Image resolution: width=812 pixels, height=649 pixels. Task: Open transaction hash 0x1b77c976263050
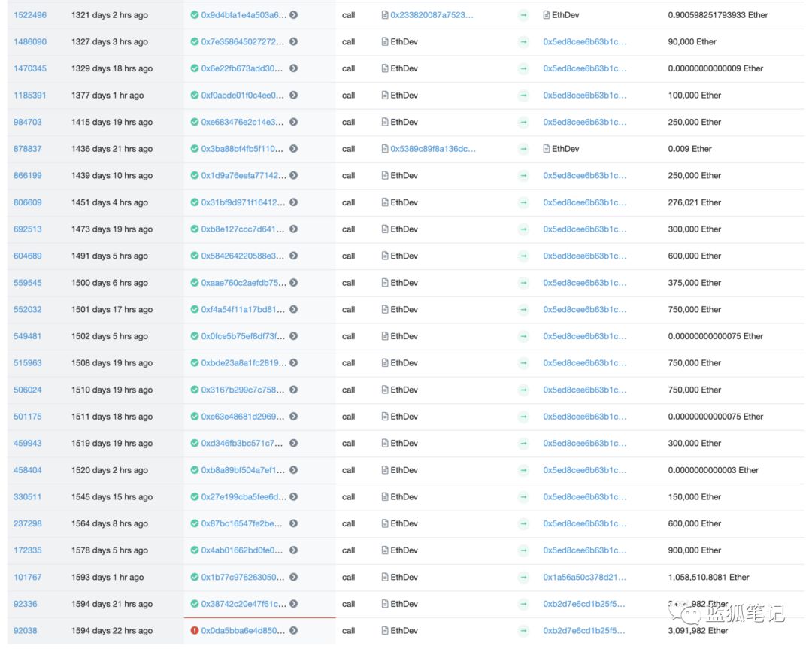pyautogui.click(x=242, y=577)
